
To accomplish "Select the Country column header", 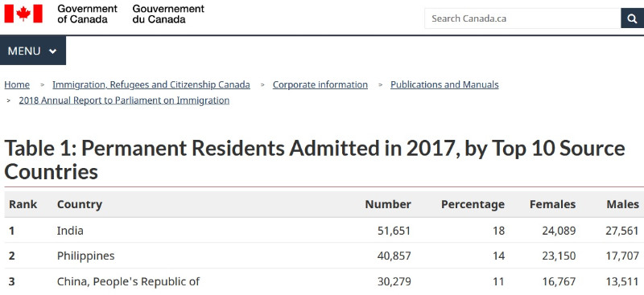I will click(x=80, y=204).
